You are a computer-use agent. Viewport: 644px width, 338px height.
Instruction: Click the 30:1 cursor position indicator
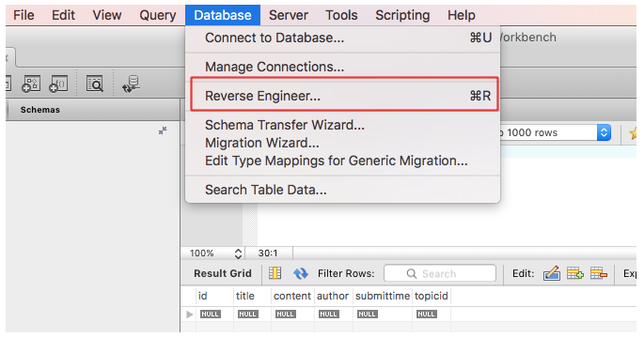coord(268,253)
